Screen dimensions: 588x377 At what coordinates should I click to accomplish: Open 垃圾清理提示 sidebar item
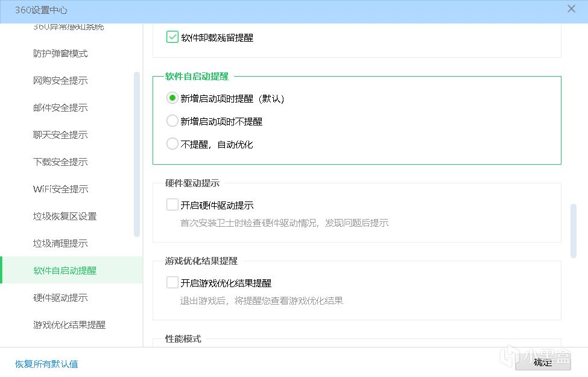(60, 244)
